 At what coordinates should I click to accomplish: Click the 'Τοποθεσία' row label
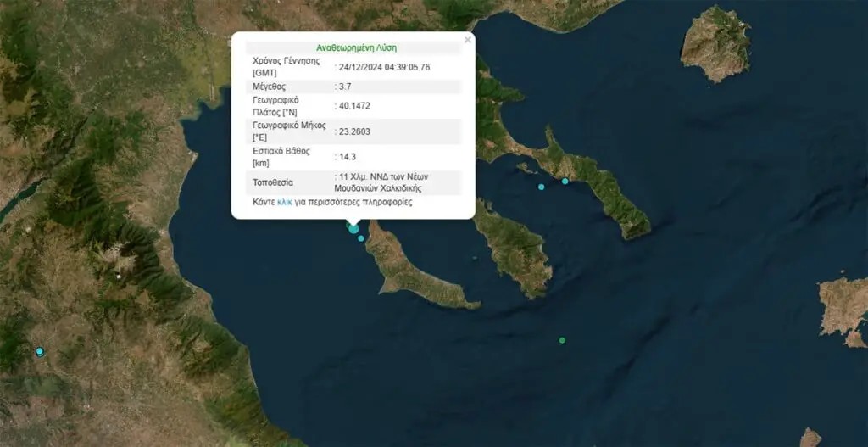[274, 182]
